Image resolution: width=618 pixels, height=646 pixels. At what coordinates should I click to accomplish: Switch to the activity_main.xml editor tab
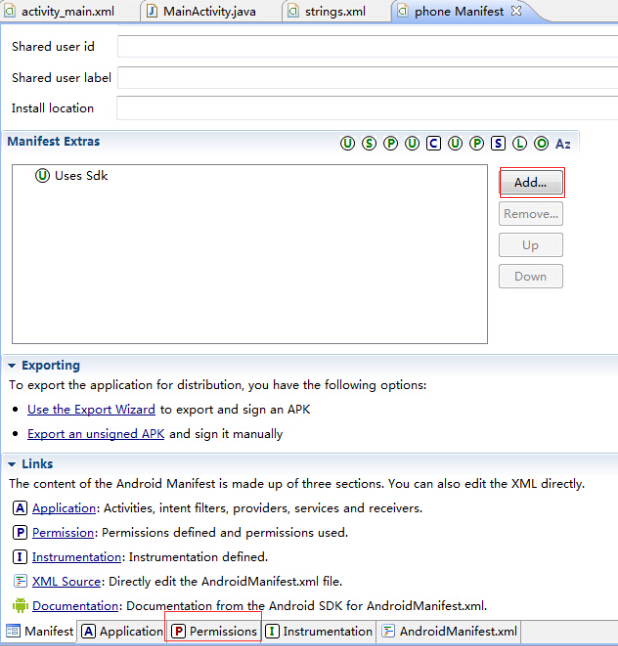61,11
